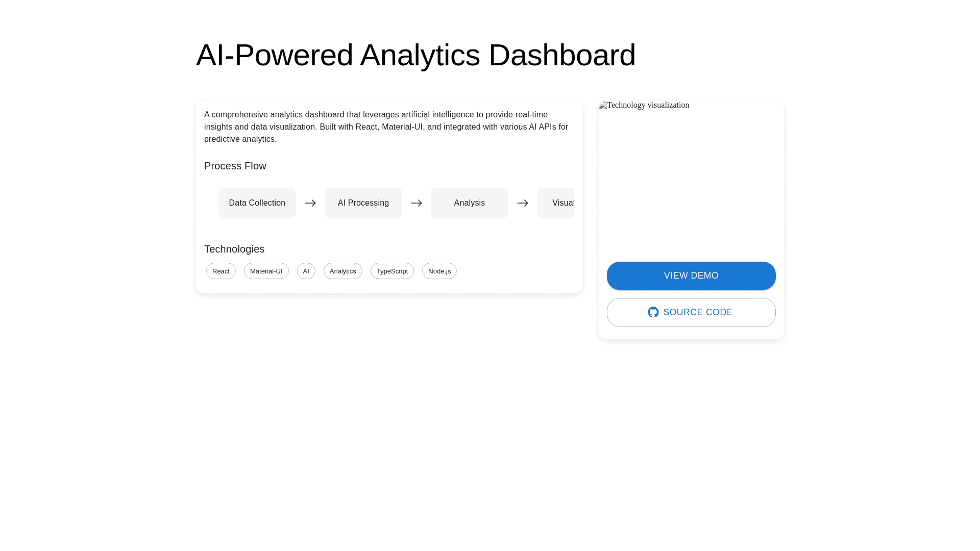Click the GitHub icon on Source Code

tap(653, 312)
